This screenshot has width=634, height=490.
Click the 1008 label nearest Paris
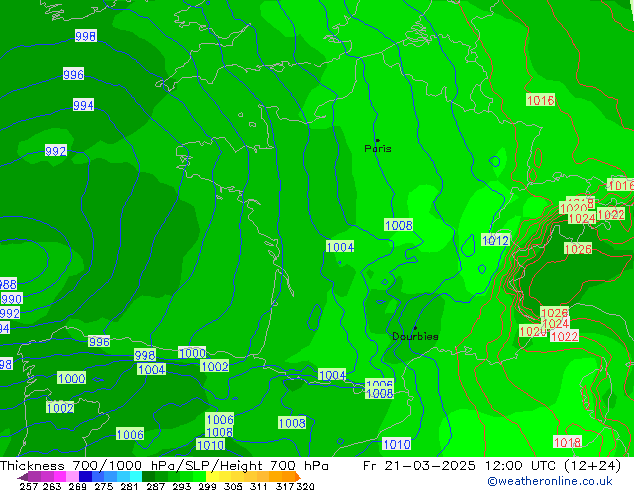[398, 225]
